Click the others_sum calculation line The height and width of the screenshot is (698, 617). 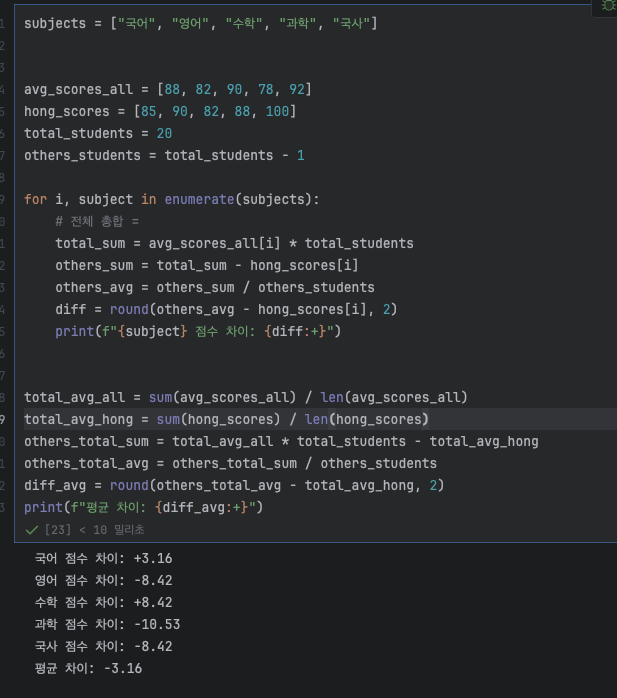(x=207, y=265)
